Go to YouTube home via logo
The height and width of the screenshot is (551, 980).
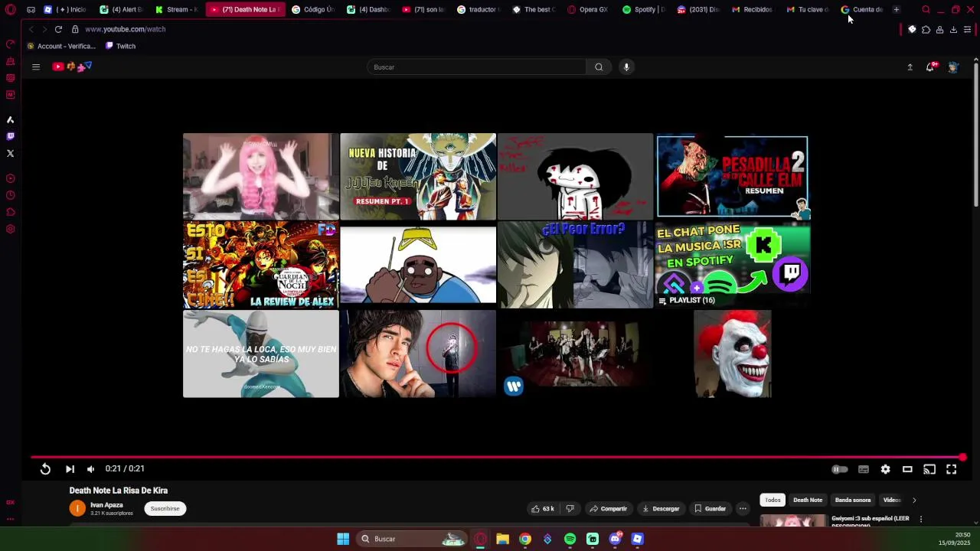(x=72, y=67)
